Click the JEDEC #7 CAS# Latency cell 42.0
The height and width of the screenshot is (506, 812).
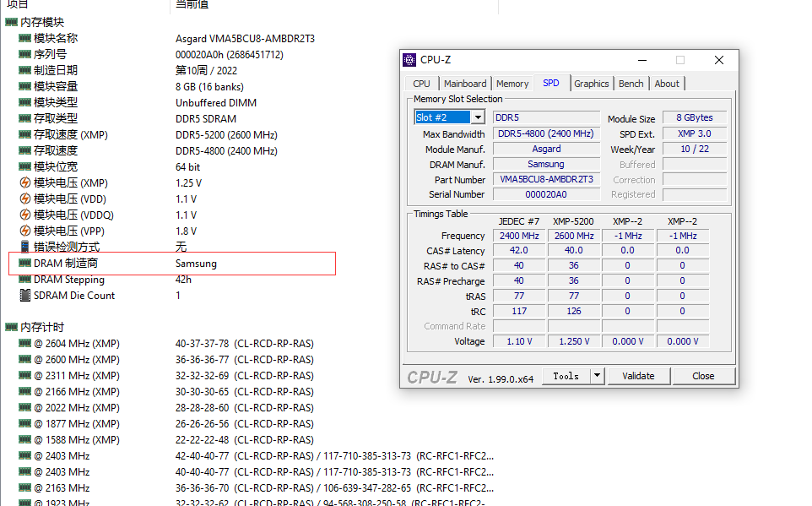tap(519, 250)
